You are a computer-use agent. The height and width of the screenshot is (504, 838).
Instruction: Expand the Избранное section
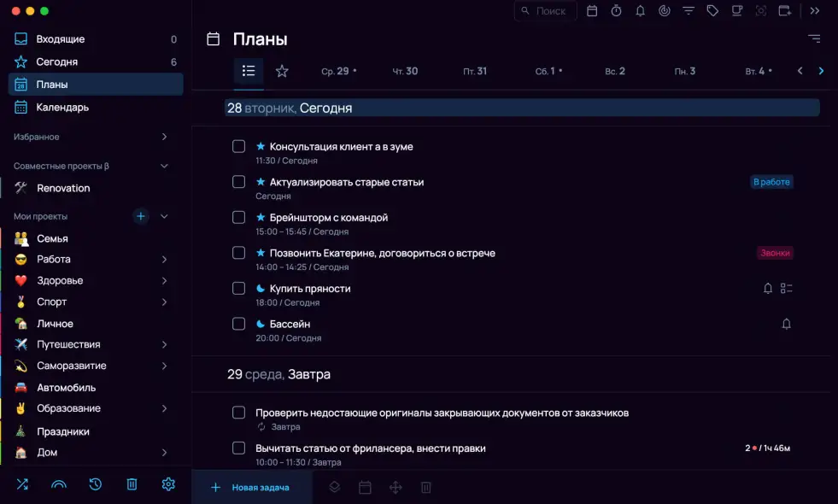coord(166,137)
